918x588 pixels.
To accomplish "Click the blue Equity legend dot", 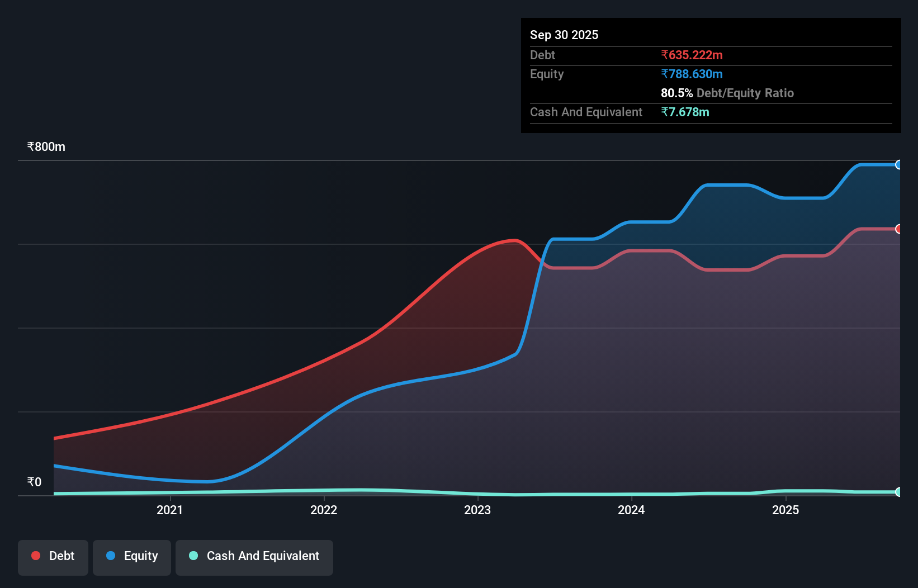I will pyautogui.click(x=111, y=556).
